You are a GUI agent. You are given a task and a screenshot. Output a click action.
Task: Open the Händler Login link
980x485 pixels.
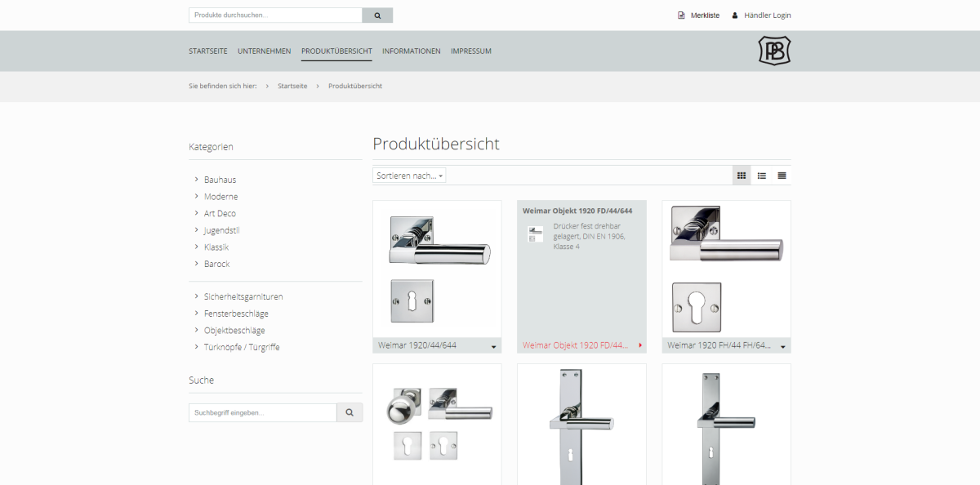768,16
